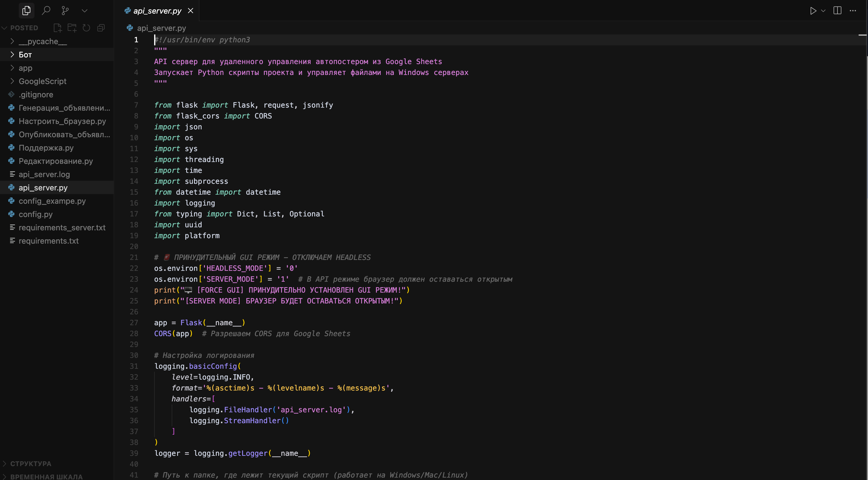Close the api_server.py tab

pyautogui.click(x=190, y=11)
